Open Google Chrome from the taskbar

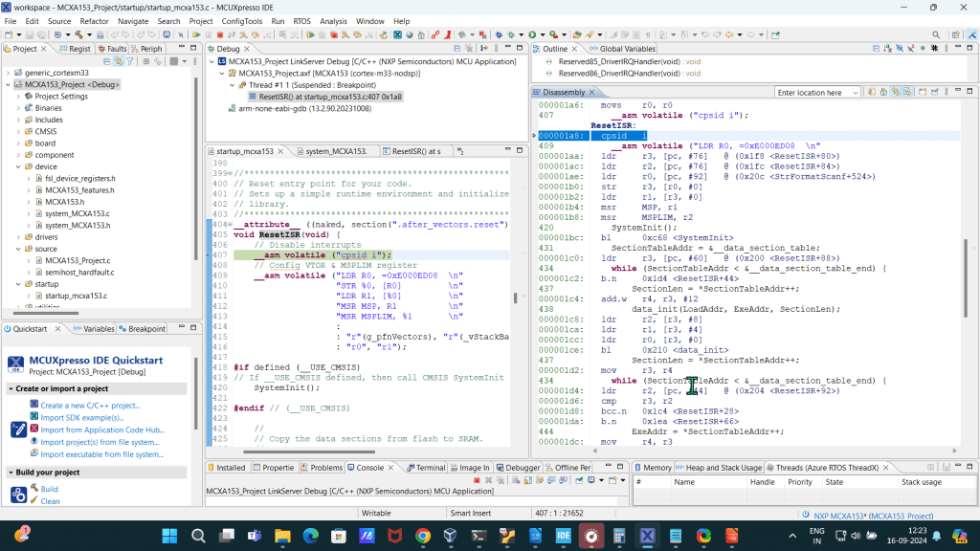pos(423,537)
